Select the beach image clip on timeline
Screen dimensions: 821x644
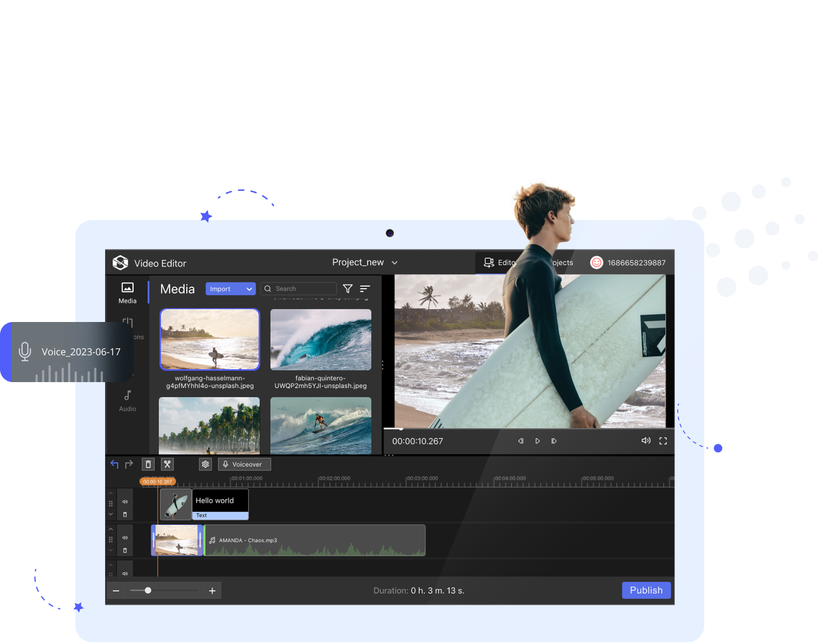(x=178, y=540)
